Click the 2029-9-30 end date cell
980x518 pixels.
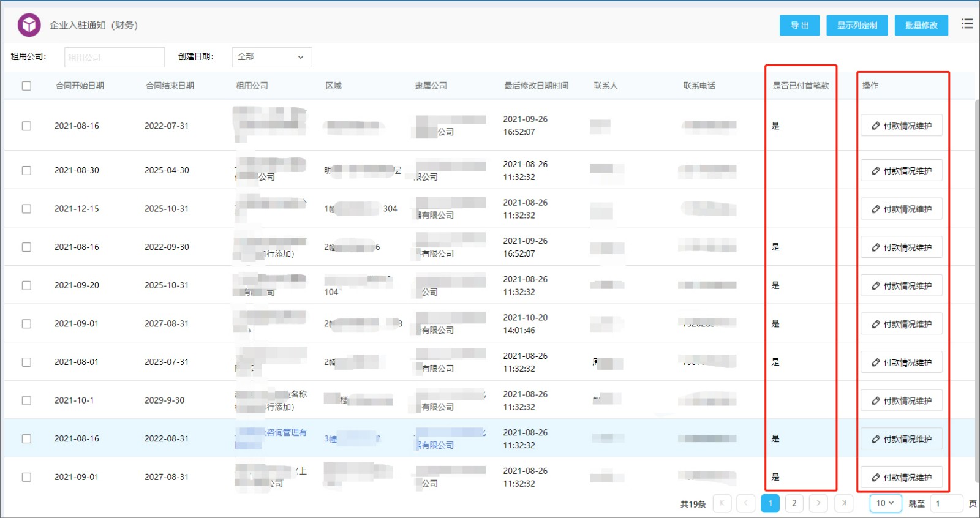click(x=164, y=400)
